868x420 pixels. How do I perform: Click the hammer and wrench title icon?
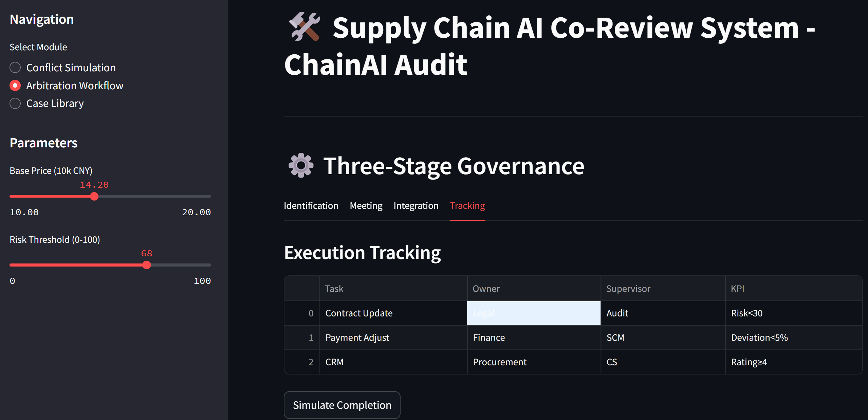pos(304,27)
